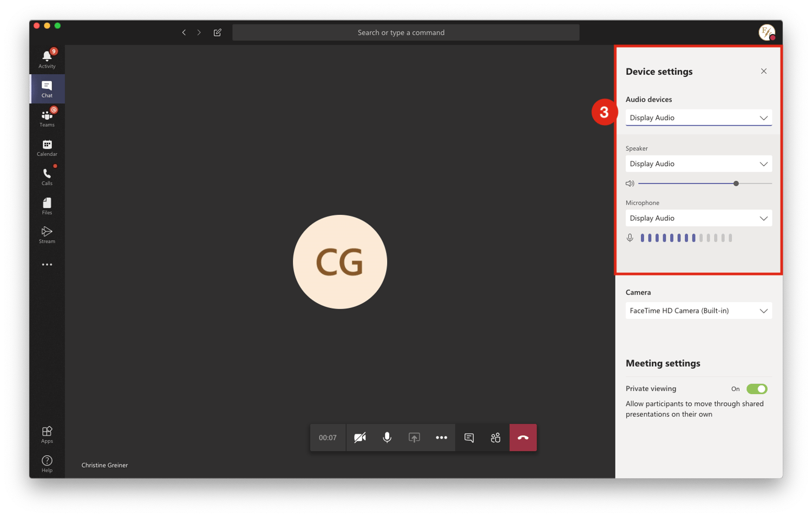
Task: Adjust the speaker volume slider
Action: 736,184
